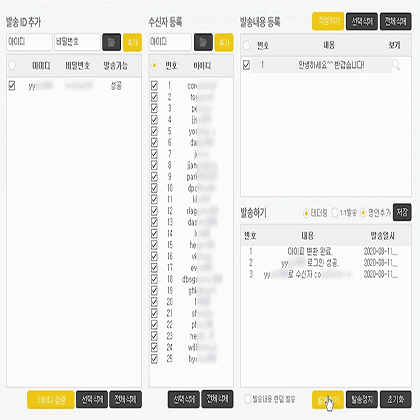Image resolution: width=420 pixels, height=420 pixels.
Task: Click the yellow 아이디 검증 button
Action: point(51,399)
